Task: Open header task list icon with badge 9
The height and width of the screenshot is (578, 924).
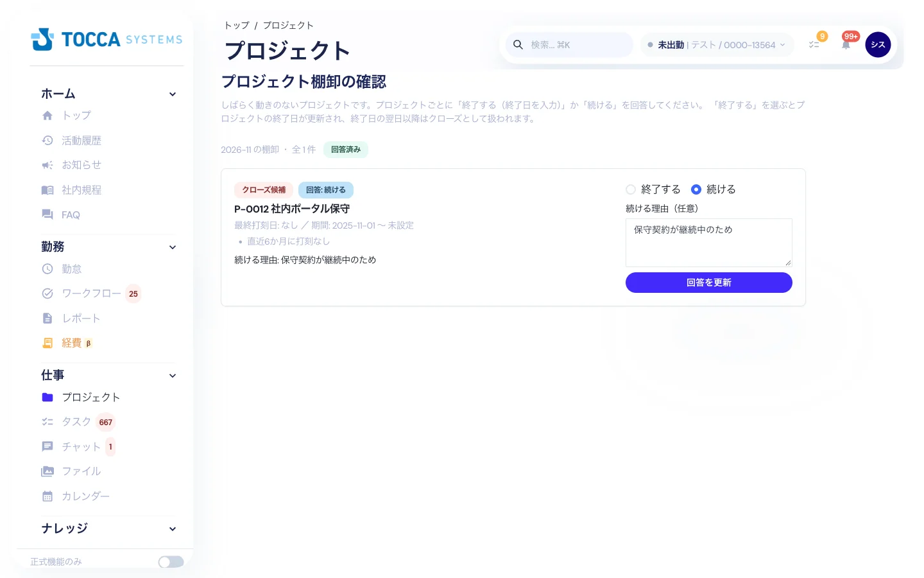Action: click(x=814, y=44)
